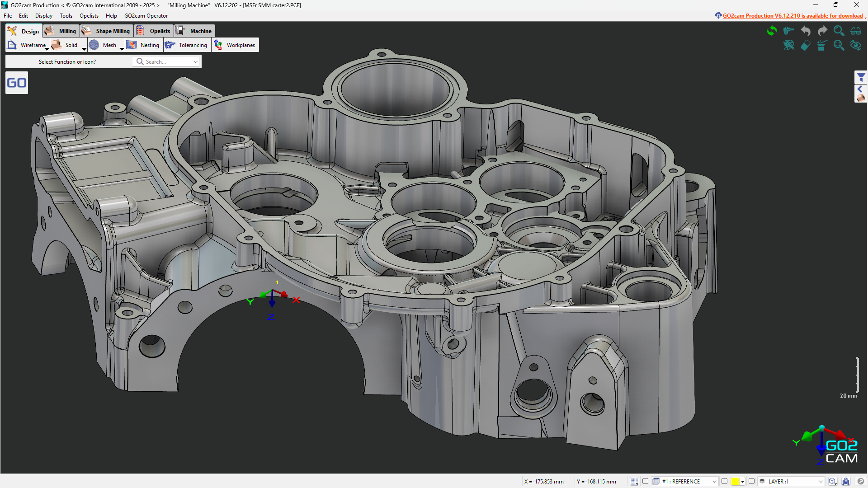Open the magnifying glass zoom tool
This screenshot has width=868, height=488.
839,31
